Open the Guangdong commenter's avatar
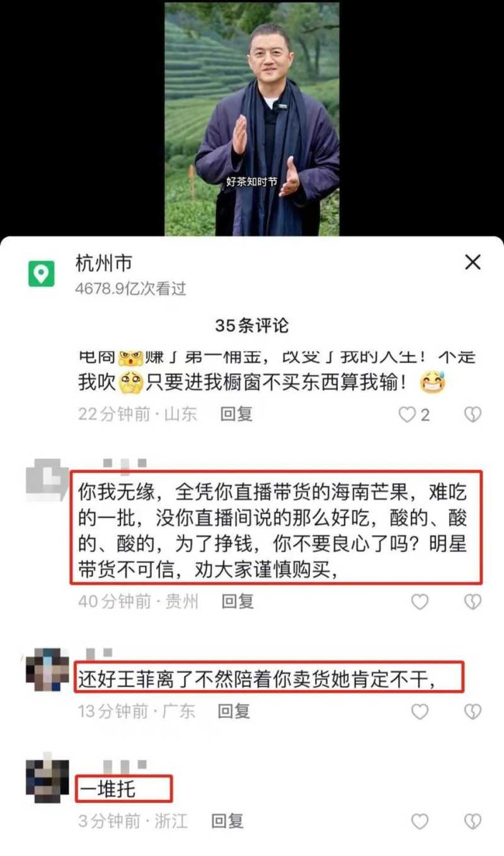 coord(47,669)
